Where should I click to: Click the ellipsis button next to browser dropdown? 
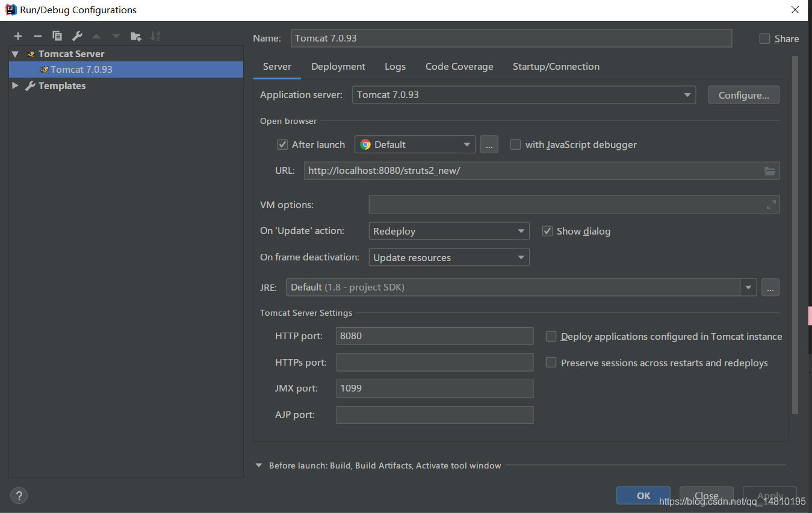coord(489,144)
